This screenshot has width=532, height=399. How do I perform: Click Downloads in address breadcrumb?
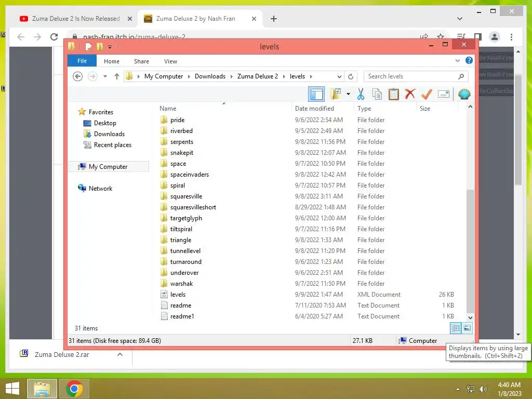click(210, 76)
